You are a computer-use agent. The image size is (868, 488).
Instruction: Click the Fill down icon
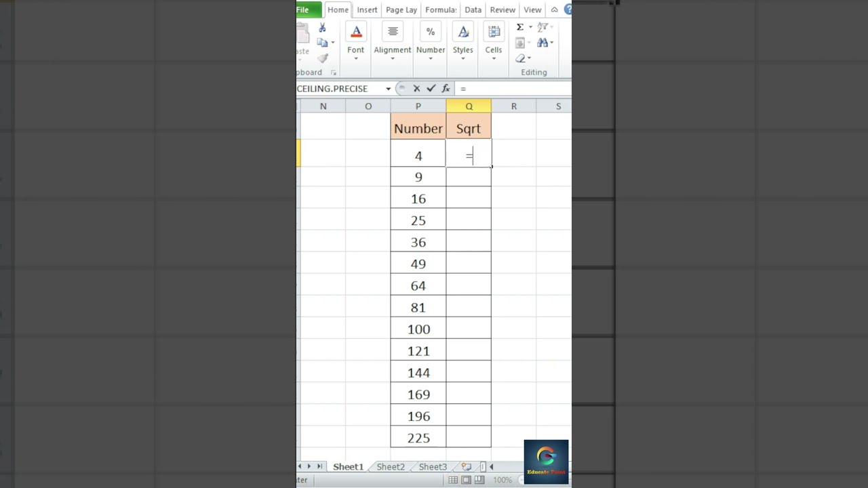[x=520, y=43]
